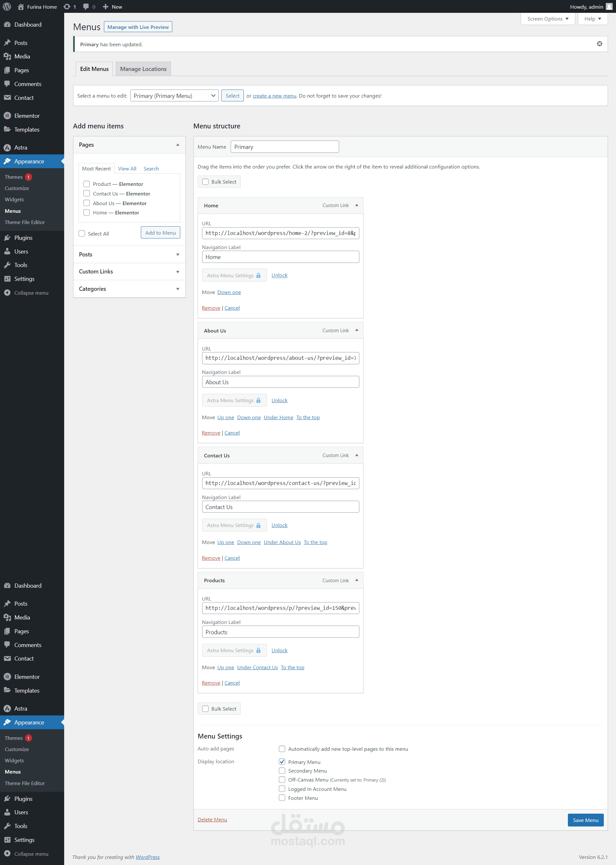The image size is (616, 865).
Task: Open the Plugins sidebar item
Action: coord(23,238)
